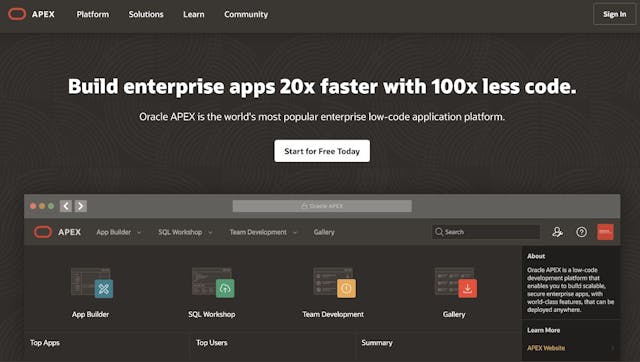
Task: Click the Oracle logo in top navigation
Action: (17, 14)
